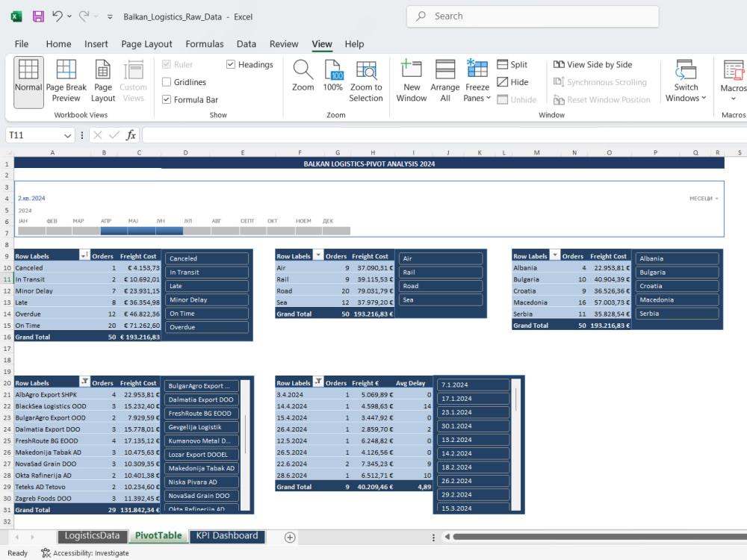Click Accessibility: Investigate in status bar
This screenshot has height=560, width=747.
(x=85, y=553)
